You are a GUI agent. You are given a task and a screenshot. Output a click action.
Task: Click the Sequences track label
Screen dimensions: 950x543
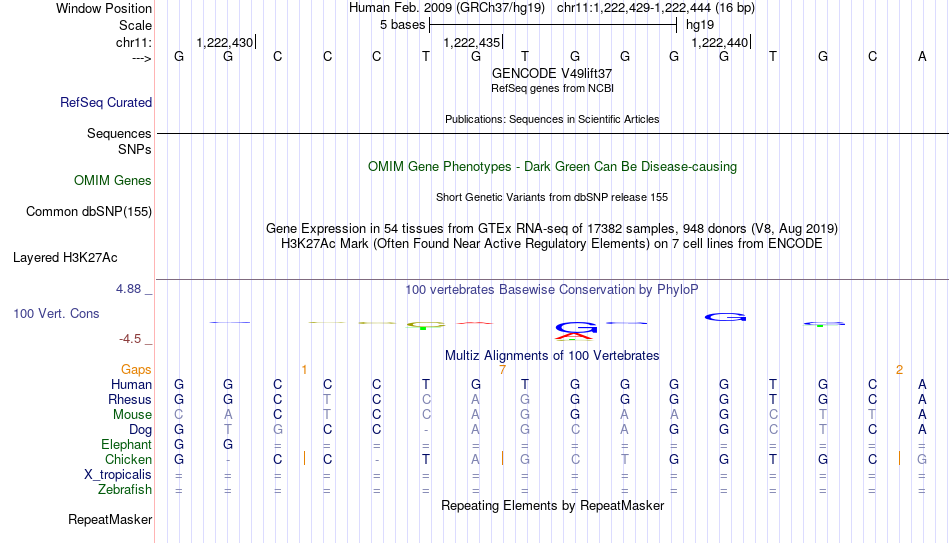[119, 133]
